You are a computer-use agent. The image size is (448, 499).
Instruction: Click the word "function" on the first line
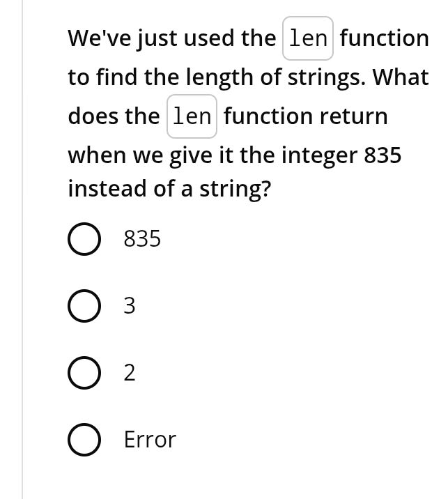[x=385, y=38]
